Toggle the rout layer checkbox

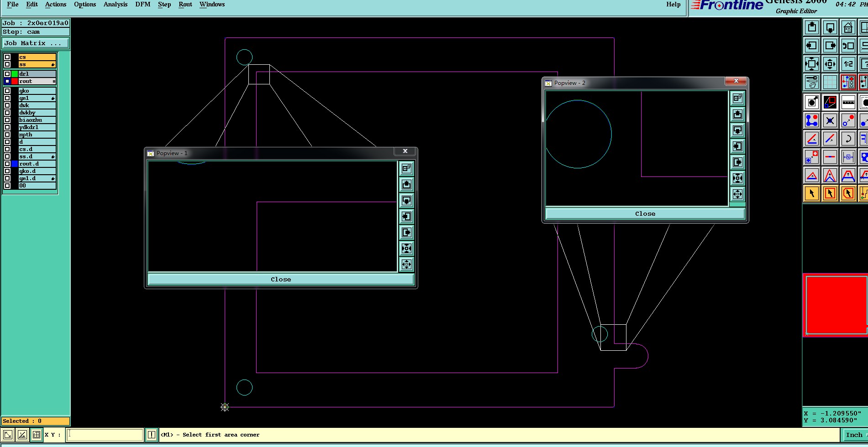click(7, 81)
